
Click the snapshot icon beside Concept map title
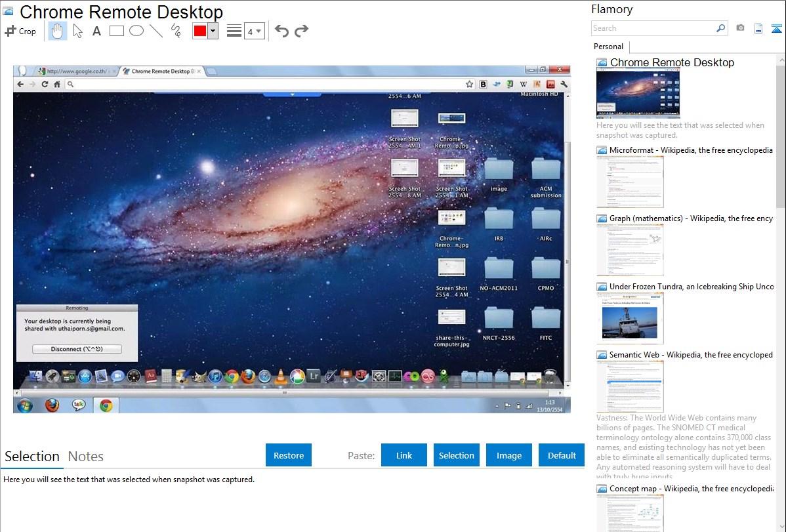click(602, 488)
